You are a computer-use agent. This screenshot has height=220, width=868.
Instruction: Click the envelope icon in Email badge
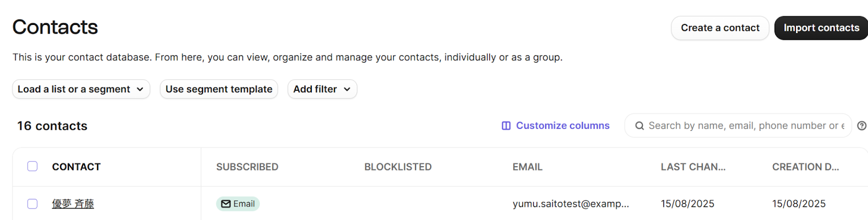click(226, 204)
